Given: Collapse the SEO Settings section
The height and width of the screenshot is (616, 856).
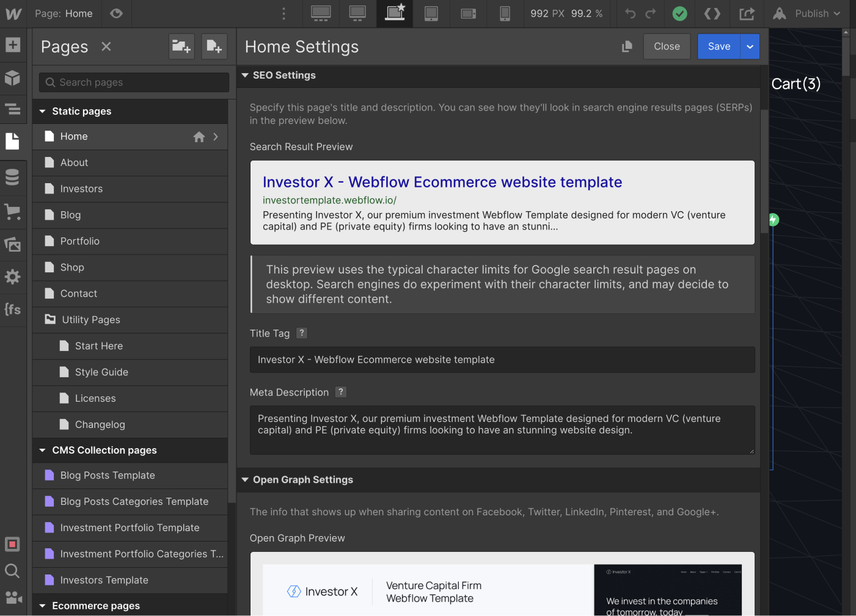Looking at the screenshot, I should (x=245, y=75).
